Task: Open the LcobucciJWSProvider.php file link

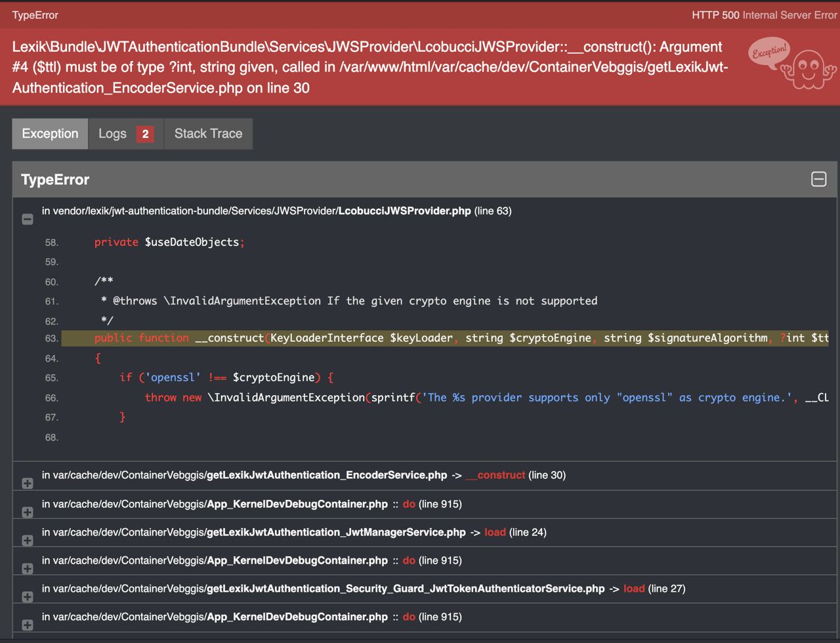Action: coord(404,211)
